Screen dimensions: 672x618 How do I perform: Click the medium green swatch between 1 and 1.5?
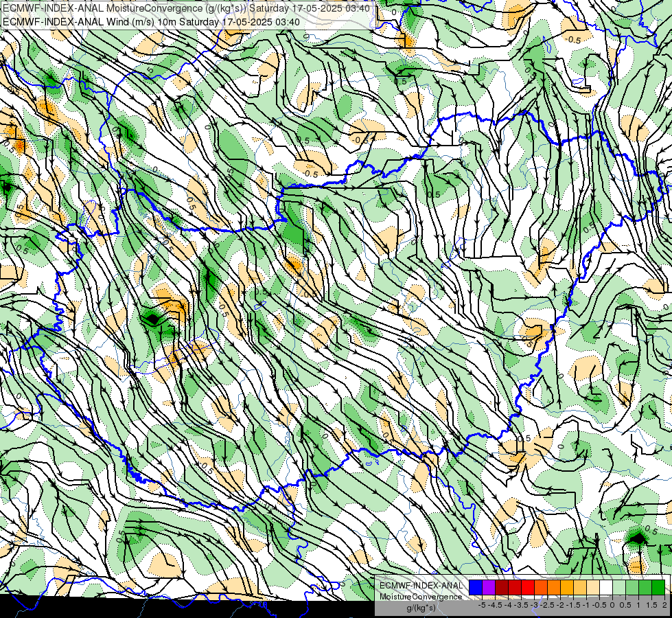(645, 588)
